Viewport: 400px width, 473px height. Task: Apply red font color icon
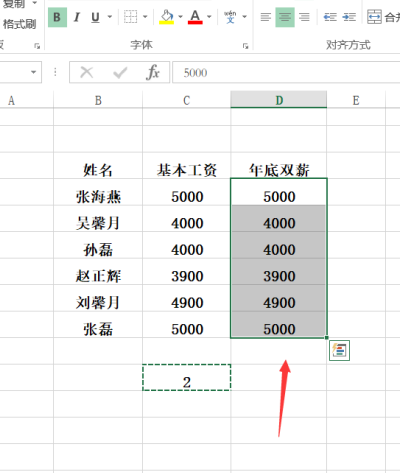coord(195,17)
